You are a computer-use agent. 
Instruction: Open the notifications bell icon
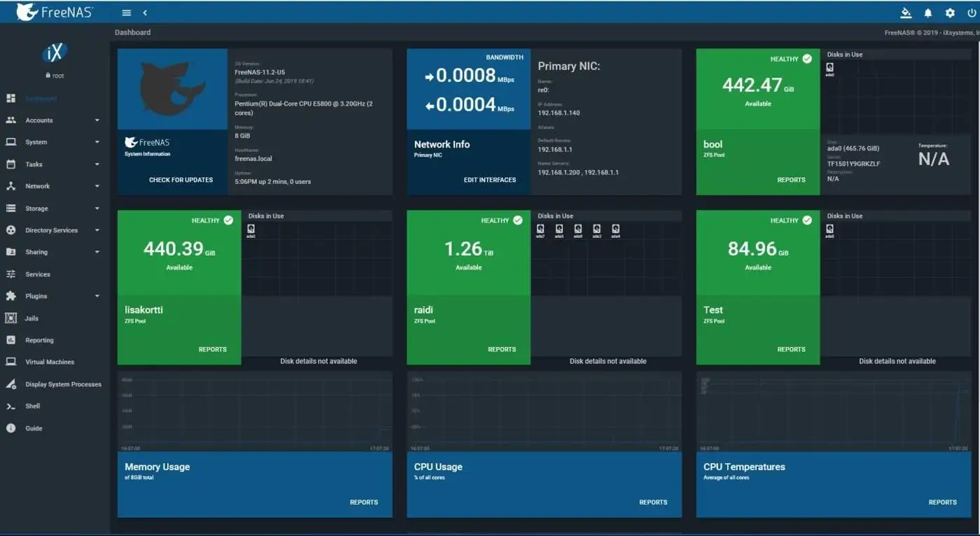(x=928, y=13)
